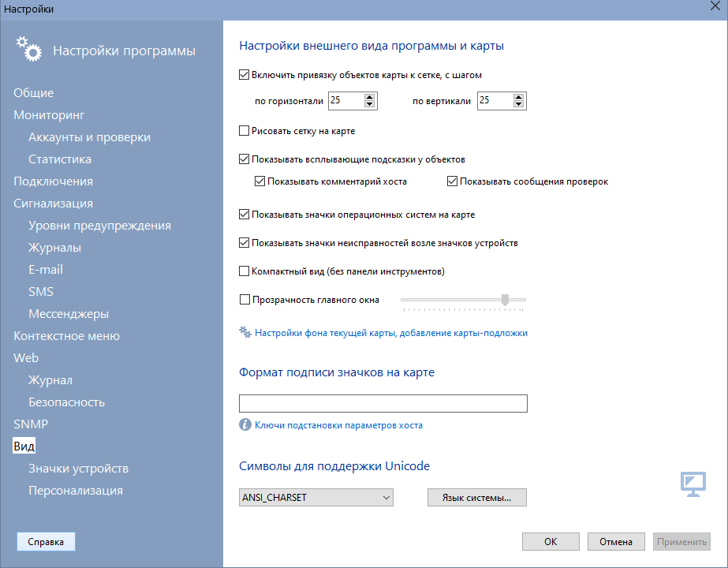
Task: Increase the по горизонтали step value
Action: pos(370,97)
